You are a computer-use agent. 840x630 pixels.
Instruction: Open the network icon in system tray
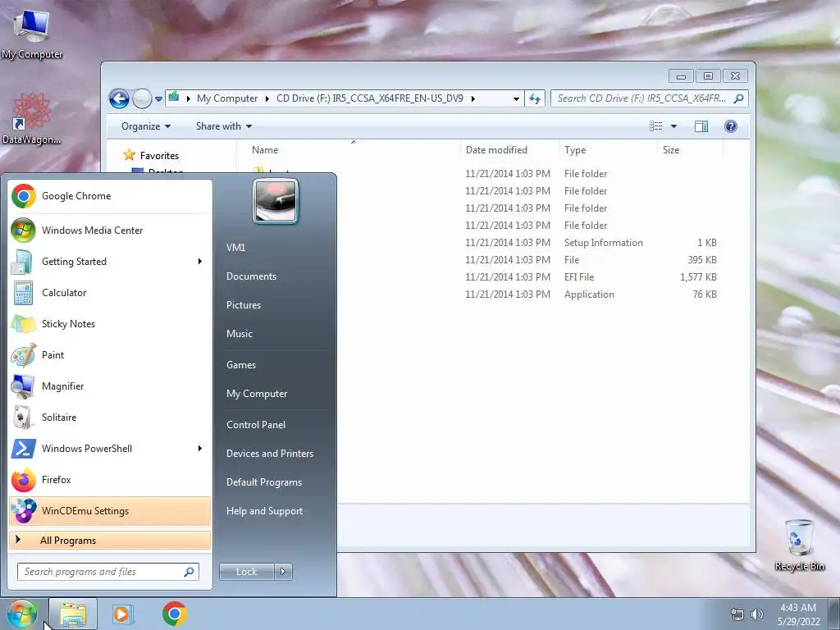[x=737, y=614]
